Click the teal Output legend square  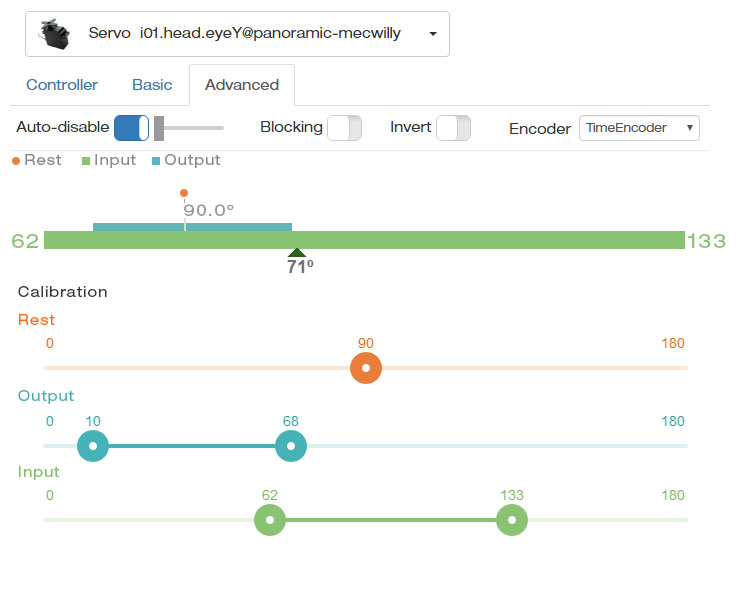[x=156, y=161]
